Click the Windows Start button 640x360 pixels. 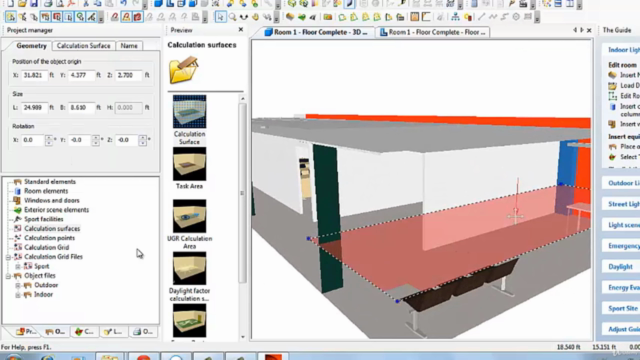(x=13, y=358)
